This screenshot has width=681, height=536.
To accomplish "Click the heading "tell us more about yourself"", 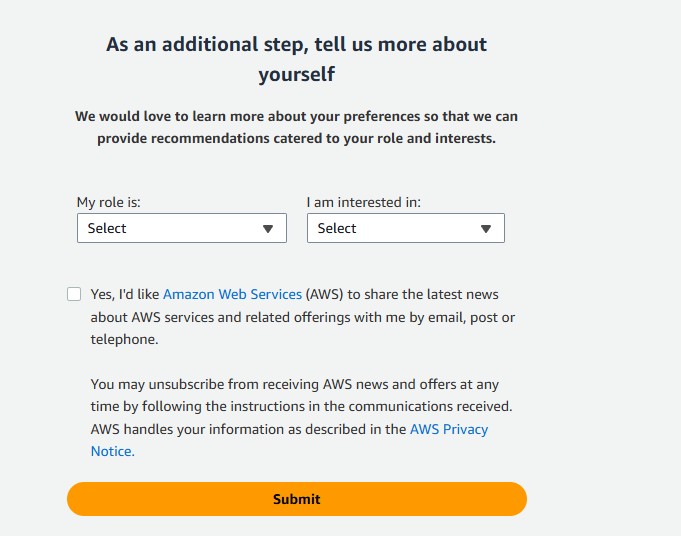I will click(296, 59).
